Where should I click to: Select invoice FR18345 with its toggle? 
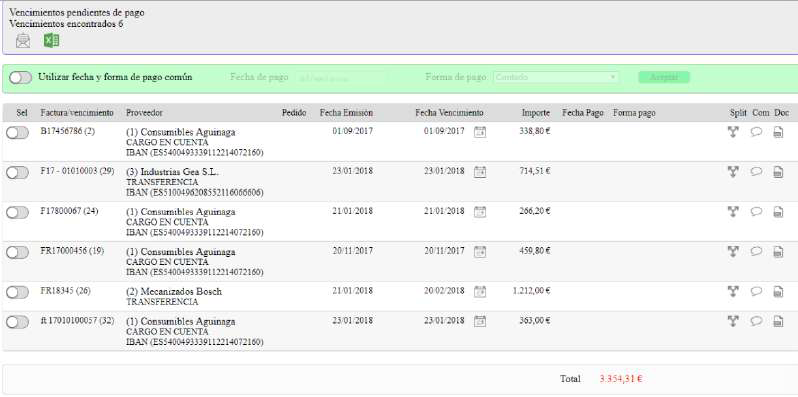click(x=17, y=292)
